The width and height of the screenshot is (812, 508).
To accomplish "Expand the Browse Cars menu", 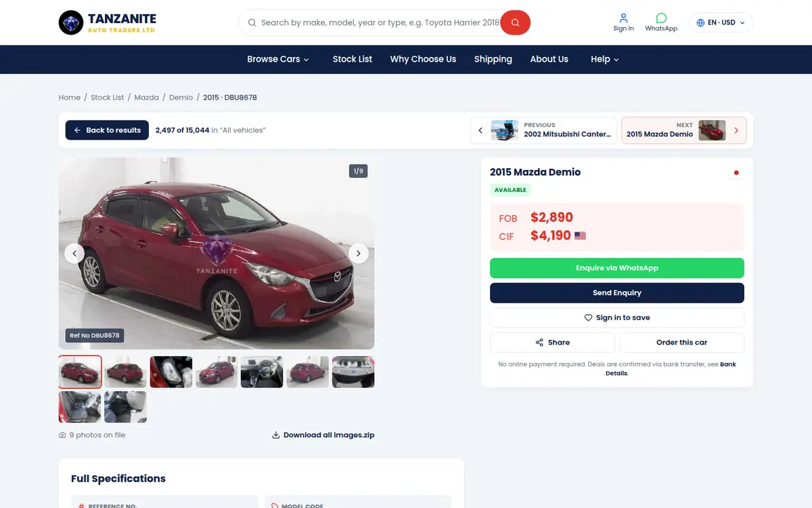I will (x=278, y=60).
